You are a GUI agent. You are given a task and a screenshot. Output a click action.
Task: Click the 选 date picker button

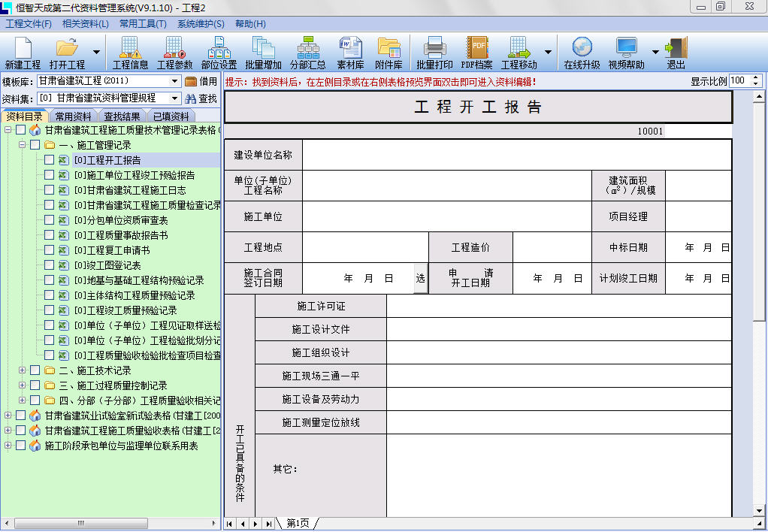[420, 278]
